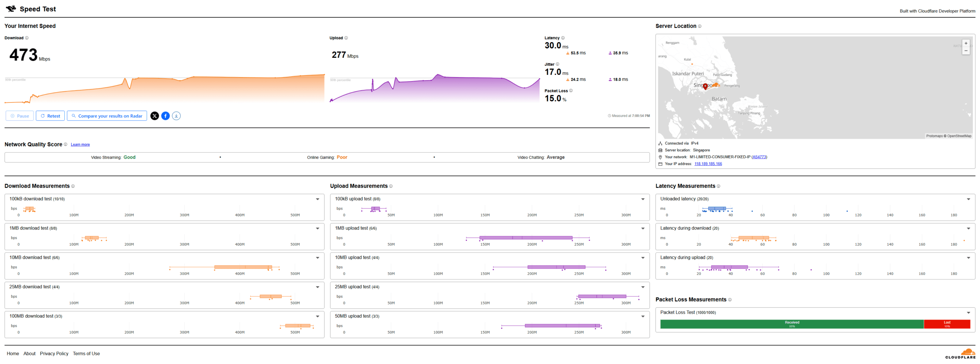Share results on X (Twitter) icon
Image resolution: width=980 pixels, height=364 pixels.
154,116
